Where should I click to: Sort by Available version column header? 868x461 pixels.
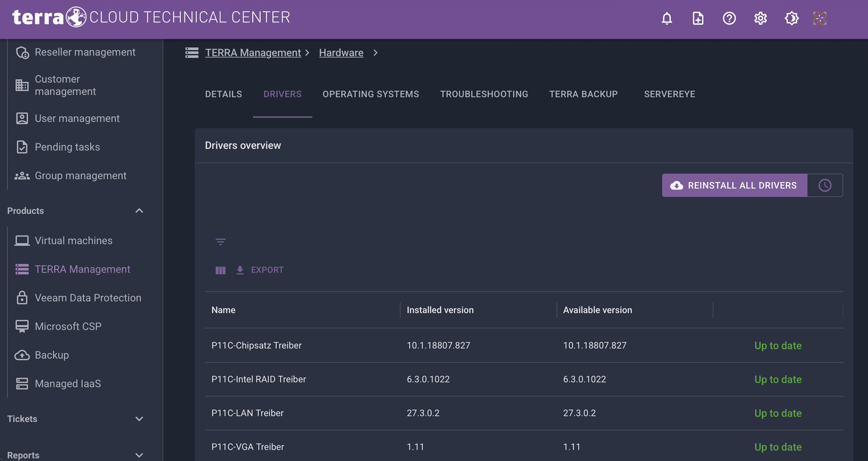(x=598, y=310)
